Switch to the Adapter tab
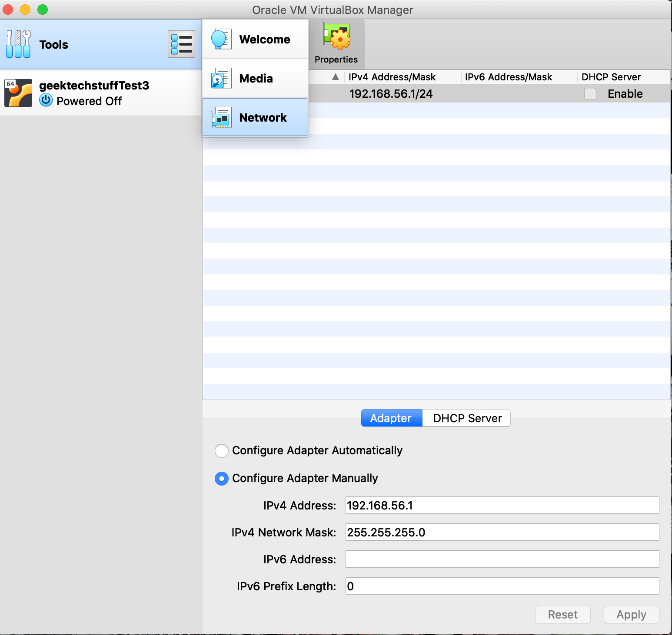Screen dimensions: 672x635 coord(391,418)
